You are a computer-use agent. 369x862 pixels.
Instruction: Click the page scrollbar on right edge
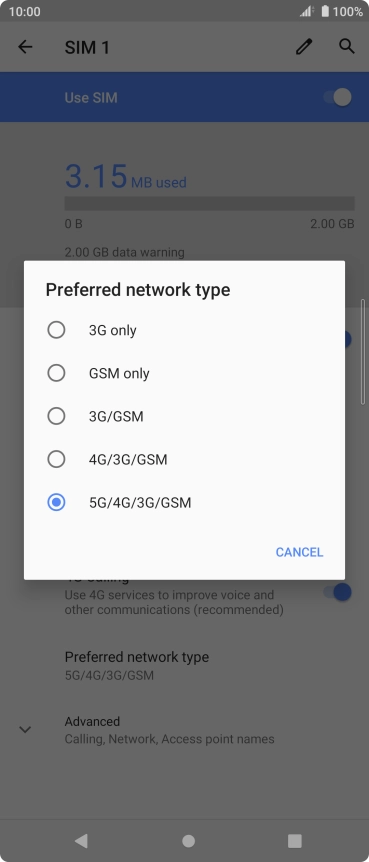point(363,352)
